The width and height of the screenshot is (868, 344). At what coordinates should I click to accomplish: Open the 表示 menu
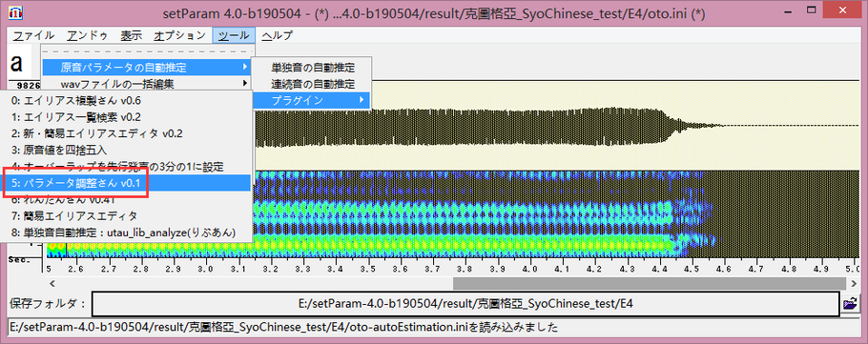132,36
